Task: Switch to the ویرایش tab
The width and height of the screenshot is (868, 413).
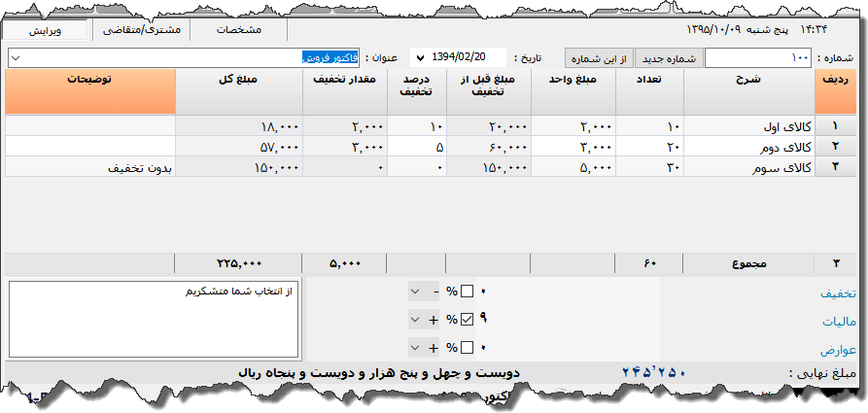Action: (46, 30)
